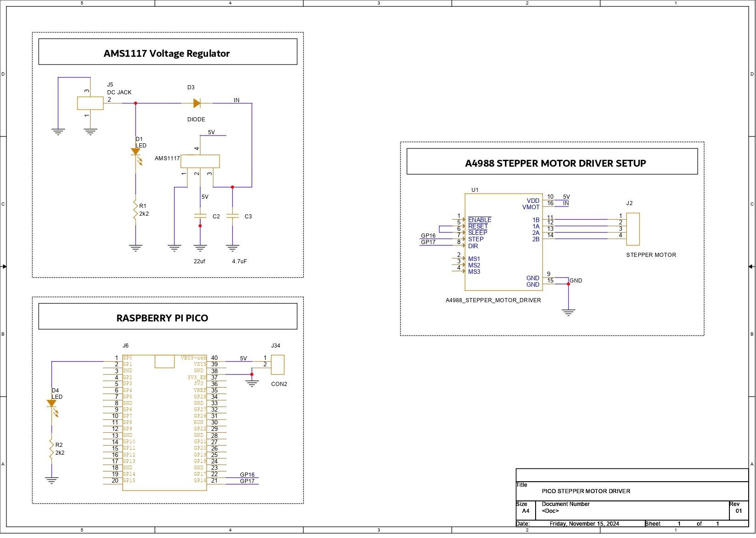Click the ground symbol below the CON2 connector wiring
The image size is (756, 538).
pyautogui.click(x=252, y=383)
